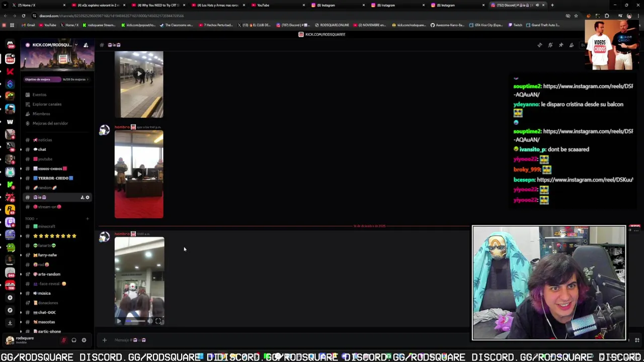The image size is (644, 362).
Task: Click the message attachment plus button
Action: click(104, 340)
